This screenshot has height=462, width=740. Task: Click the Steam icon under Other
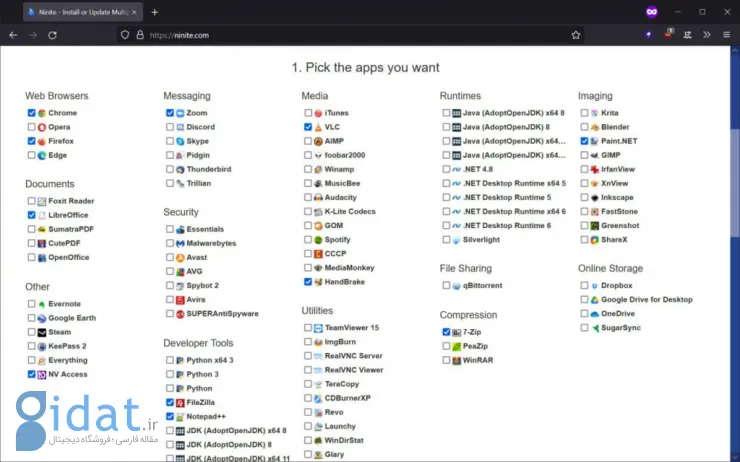click(42, 333)
